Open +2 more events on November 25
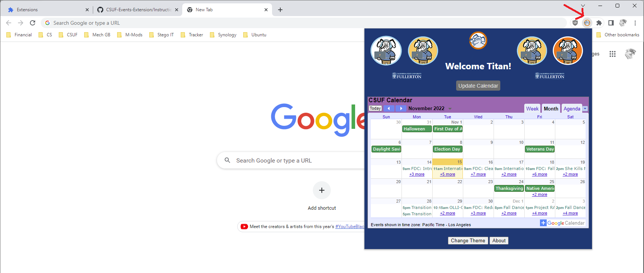Image resolution: width=644 pixels, height=273 pixels. click(x=540, y=195)
